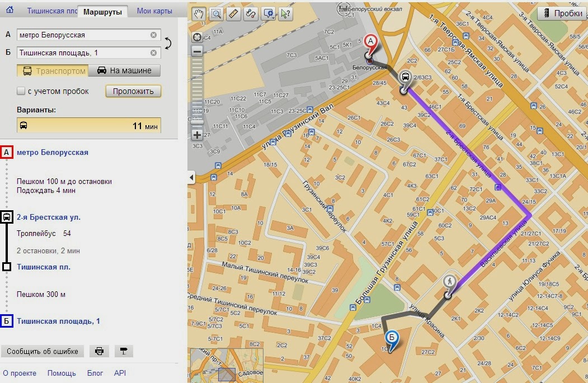Screen dimensions: 588x383
Task: Select the magnifier zoom-area tool
Action: (216, 14)
